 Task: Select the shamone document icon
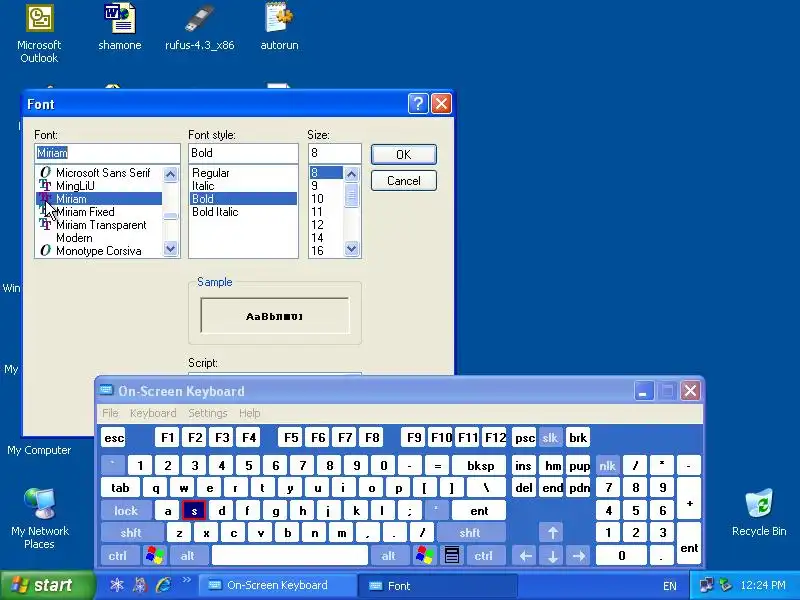[120, 27]
